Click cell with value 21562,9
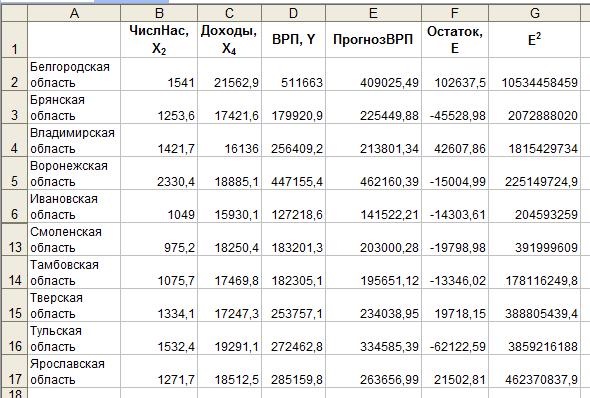The image size is (590, 398). click(x=230, y=74)
